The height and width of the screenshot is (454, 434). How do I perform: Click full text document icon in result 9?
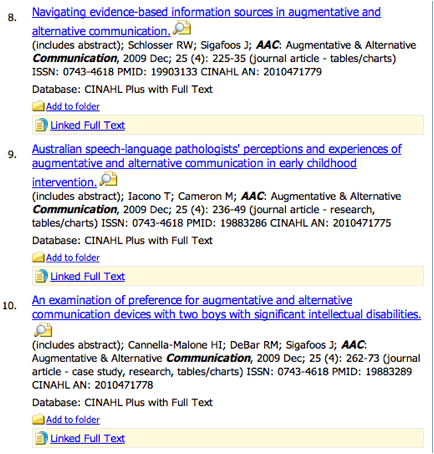click(41, 276)
